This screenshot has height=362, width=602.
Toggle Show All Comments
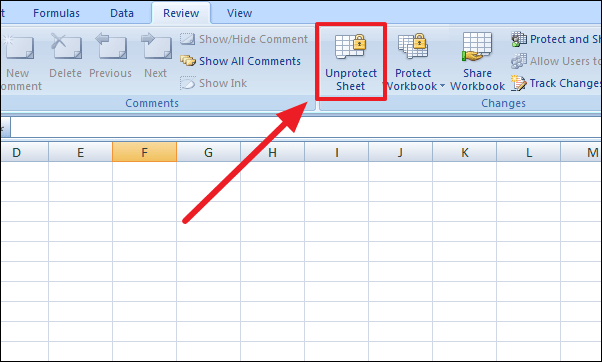pyautogui.click(x=240, y=61)
